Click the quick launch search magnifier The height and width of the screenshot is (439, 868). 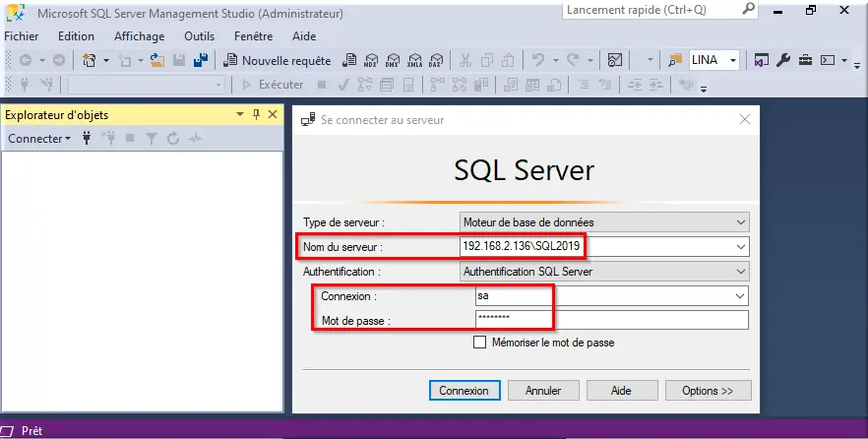[x=748, y=9]
